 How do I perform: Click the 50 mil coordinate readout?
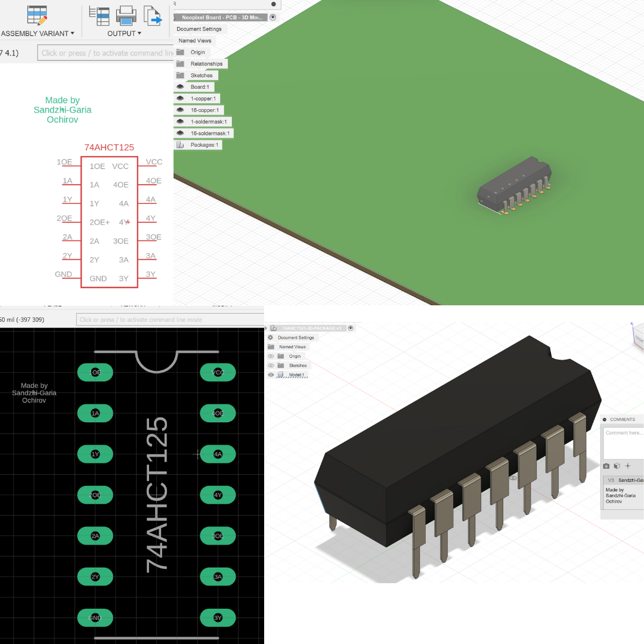[22, 320]
